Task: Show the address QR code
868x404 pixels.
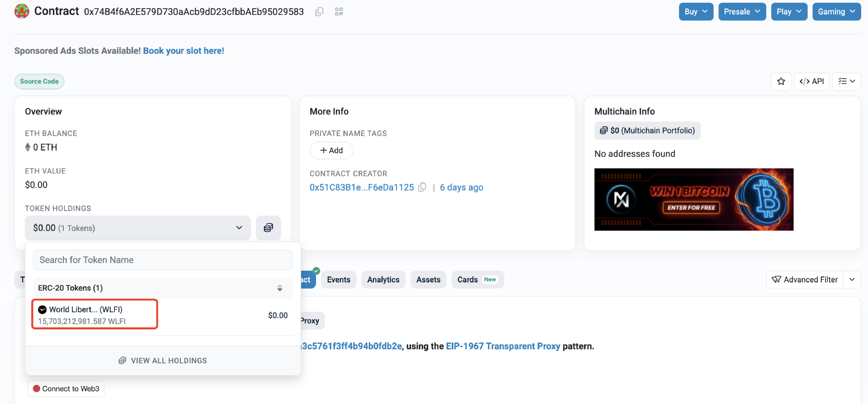Action: pyautogui.click(x=339, y=12)
